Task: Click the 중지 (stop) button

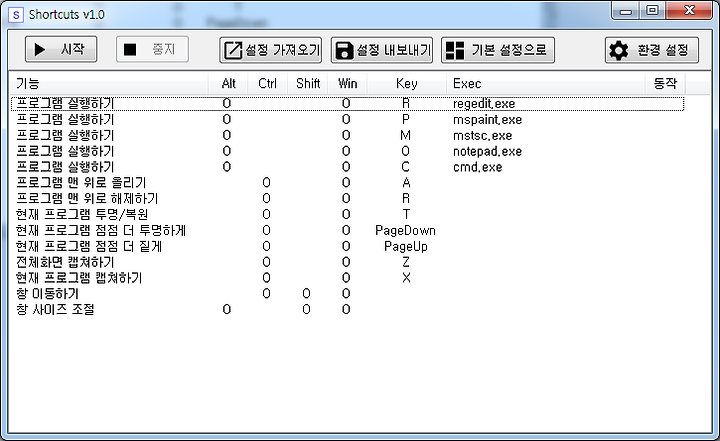Action: coord(152,49)
